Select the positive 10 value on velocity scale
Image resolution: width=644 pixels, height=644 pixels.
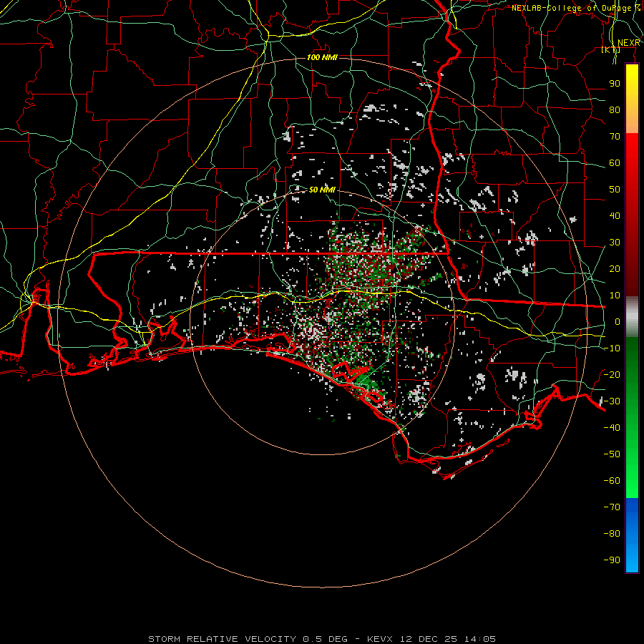click(615, 296)
